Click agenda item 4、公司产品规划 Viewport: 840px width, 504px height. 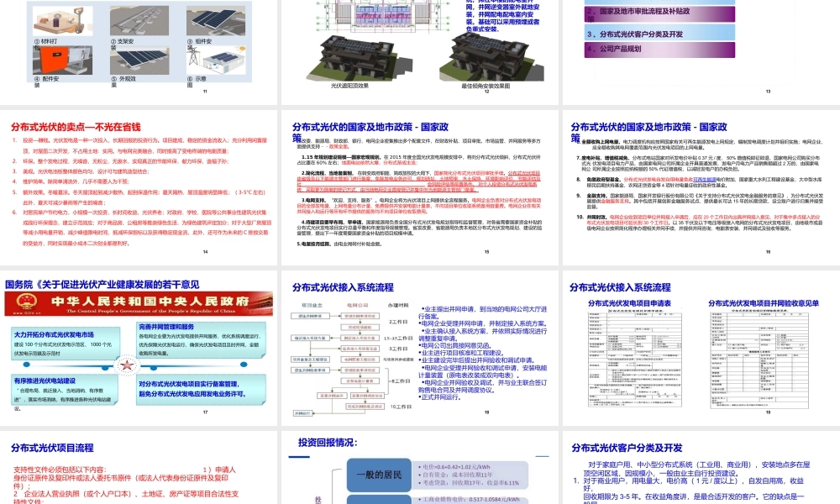coord(659,50)
